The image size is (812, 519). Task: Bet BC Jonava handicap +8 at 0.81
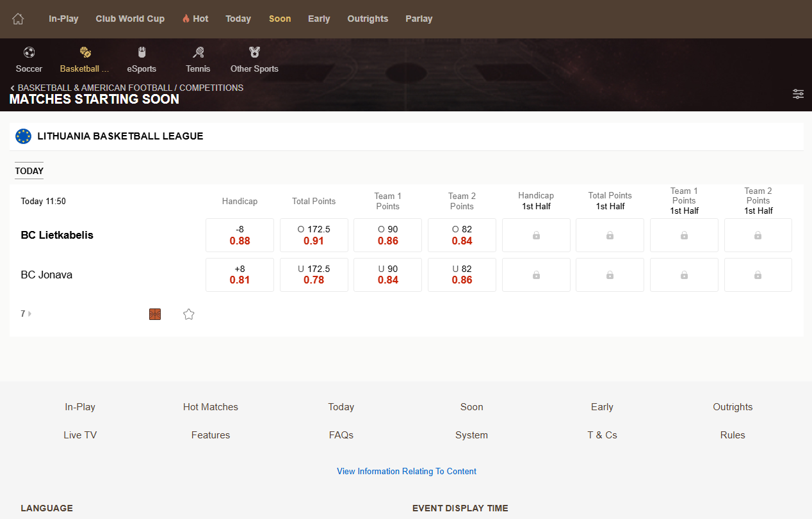pyautogui.click(x=240, y=275)
